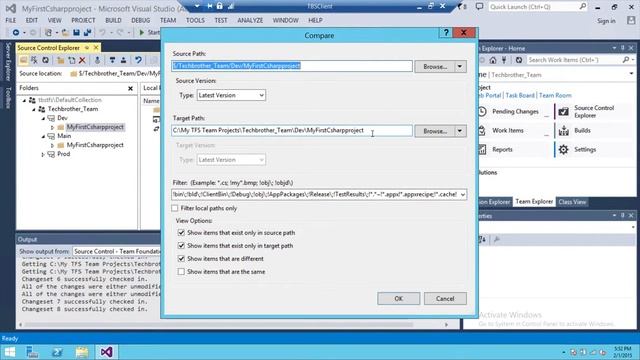The width and height of the screenshot is (640, 360).
Task: Click the Open File folder icon in toolbar
Action: pos(65,32)
